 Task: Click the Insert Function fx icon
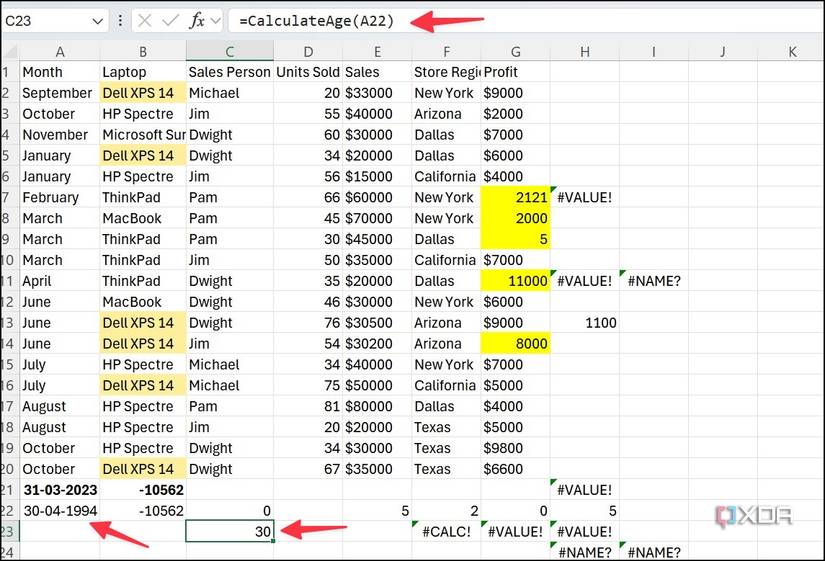(197, 21)
